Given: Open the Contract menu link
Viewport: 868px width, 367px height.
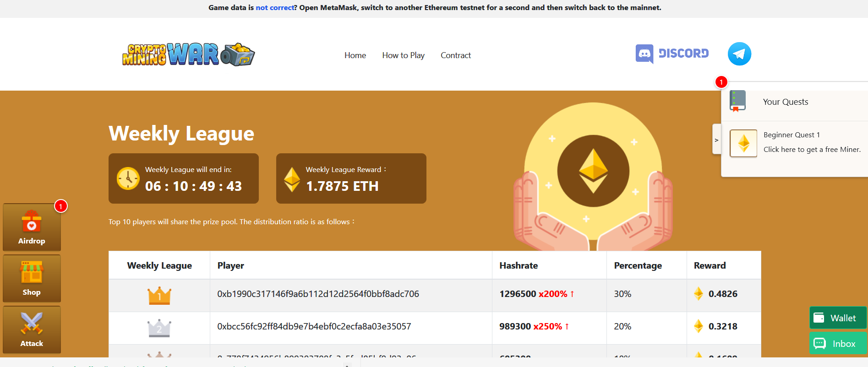Looking at the screenshot, I should 455,55.
